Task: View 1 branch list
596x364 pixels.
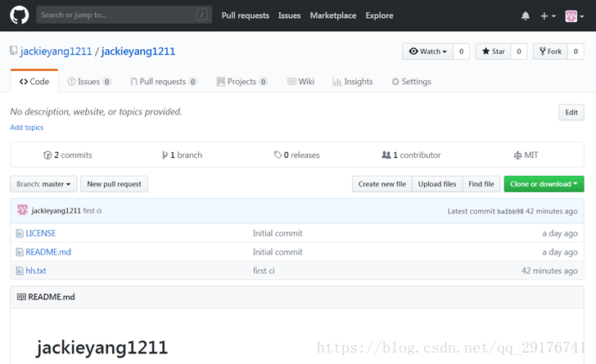Action: pos(182,155)
